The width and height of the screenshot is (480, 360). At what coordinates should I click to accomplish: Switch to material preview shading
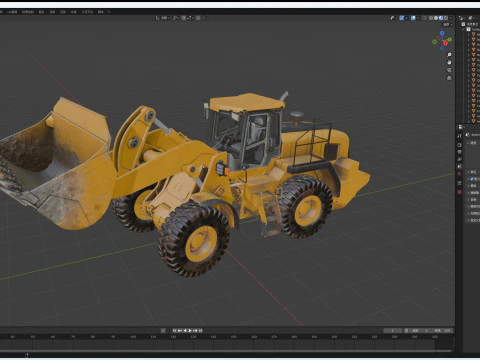(x=441, y=18)
